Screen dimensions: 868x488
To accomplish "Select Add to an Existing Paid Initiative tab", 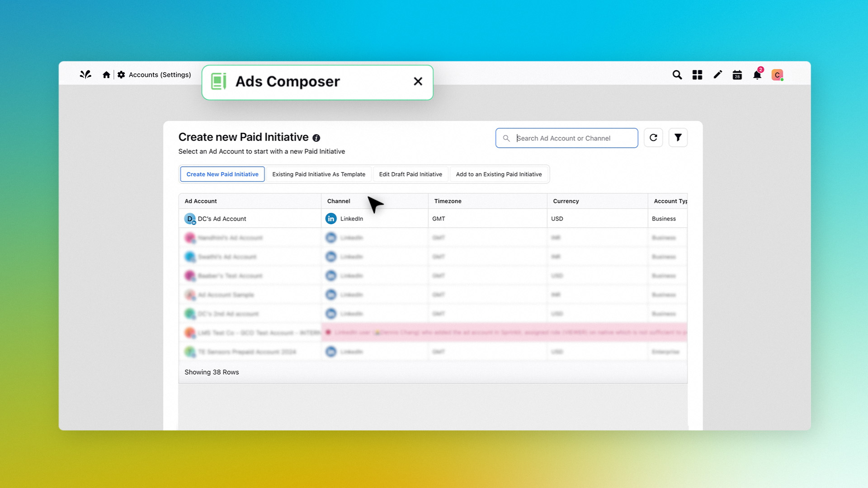I will click(x=499, y=174).
